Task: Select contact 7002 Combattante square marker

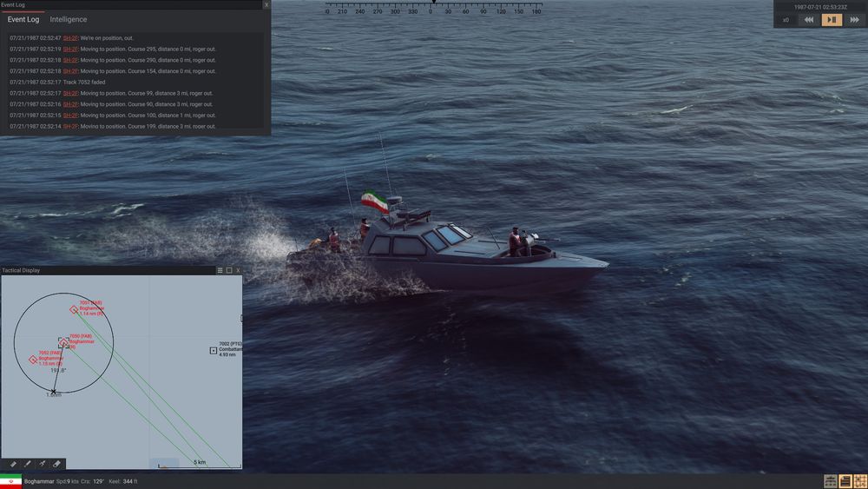Action: pos(214,351)
